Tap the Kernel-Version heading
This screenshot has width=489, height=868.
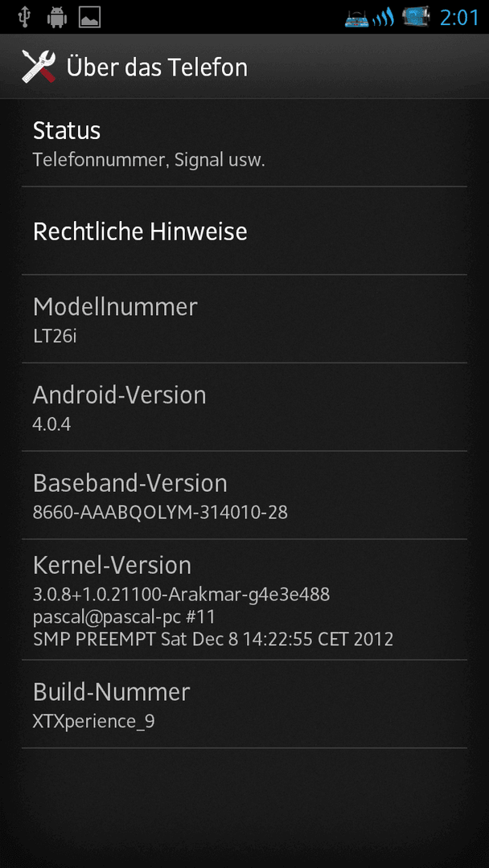click(112, 565)
